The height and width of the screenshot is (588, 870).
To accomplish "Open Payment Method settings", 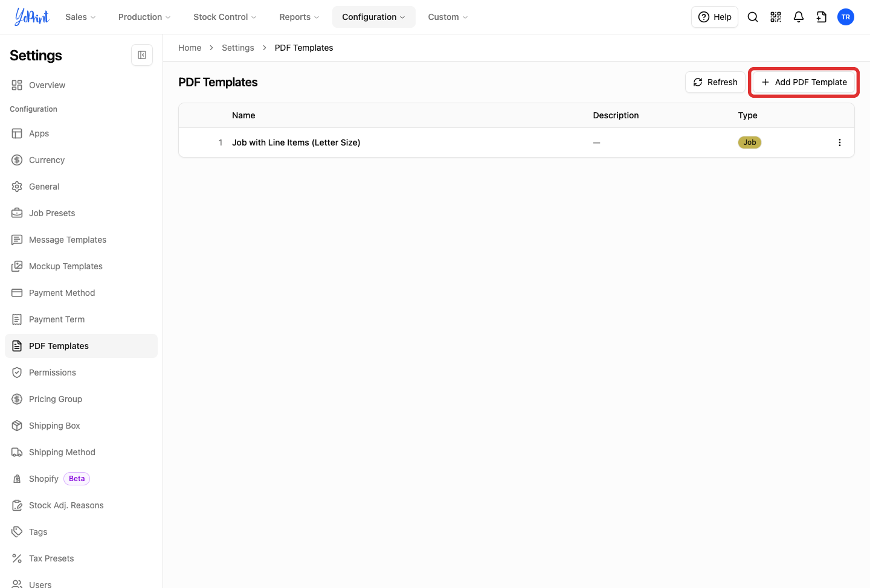I will 81,293.
